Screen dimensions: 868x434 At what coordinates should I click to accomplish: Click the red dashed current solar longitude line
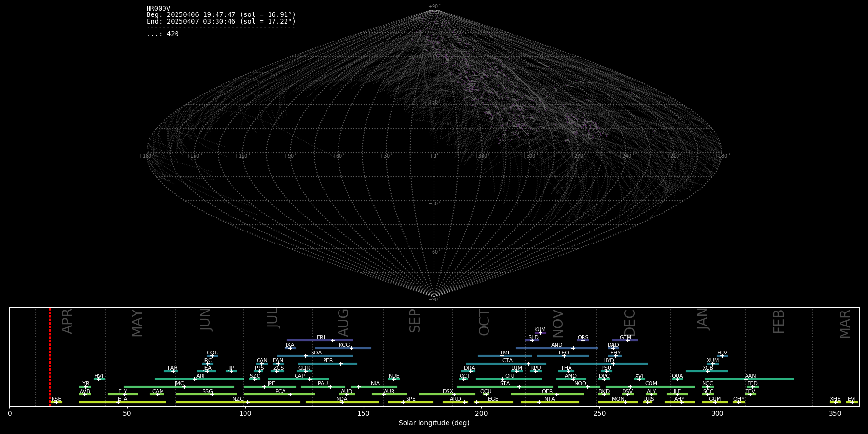click(x=50, y=356)
